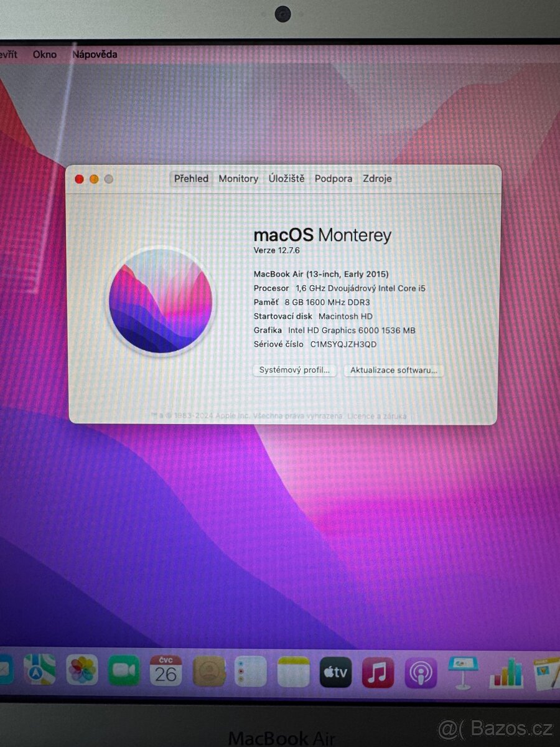Viewport: 560px width, 747px height.
Task: Click the startup disk value Macintosh HD
Action: [345, 316]
